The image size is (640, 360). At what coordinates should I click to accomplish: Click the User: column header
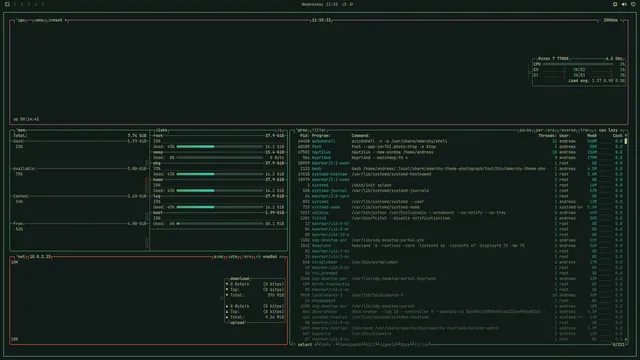564,136
